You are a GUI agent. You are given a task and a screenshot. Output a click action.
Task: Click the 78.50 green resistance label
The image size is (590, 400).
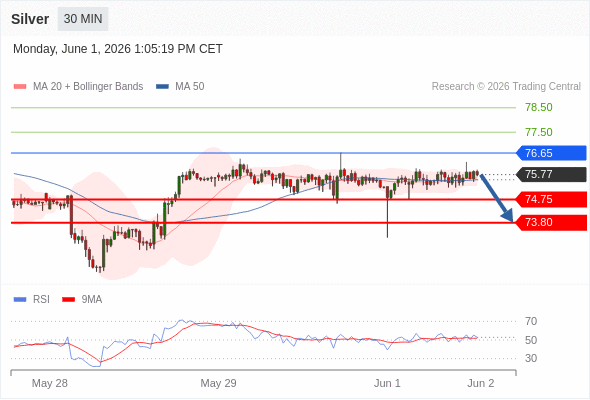click(x=539, y=107)
